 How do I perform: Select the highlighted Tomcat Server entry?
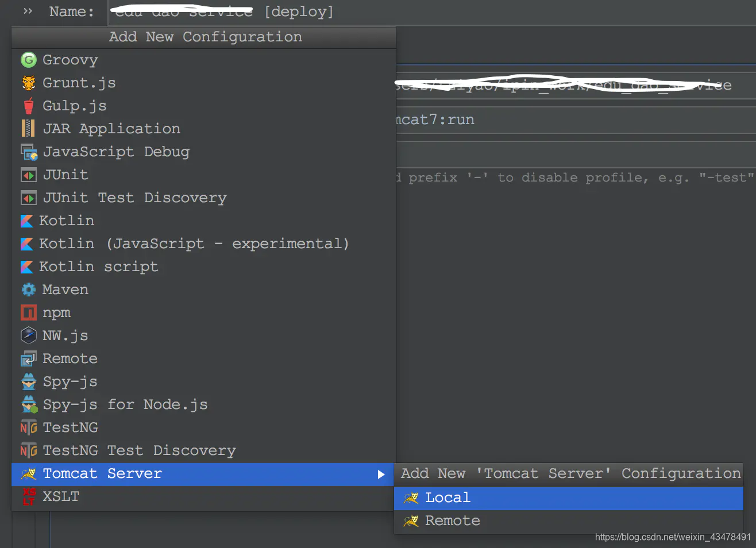coord(204,474)
